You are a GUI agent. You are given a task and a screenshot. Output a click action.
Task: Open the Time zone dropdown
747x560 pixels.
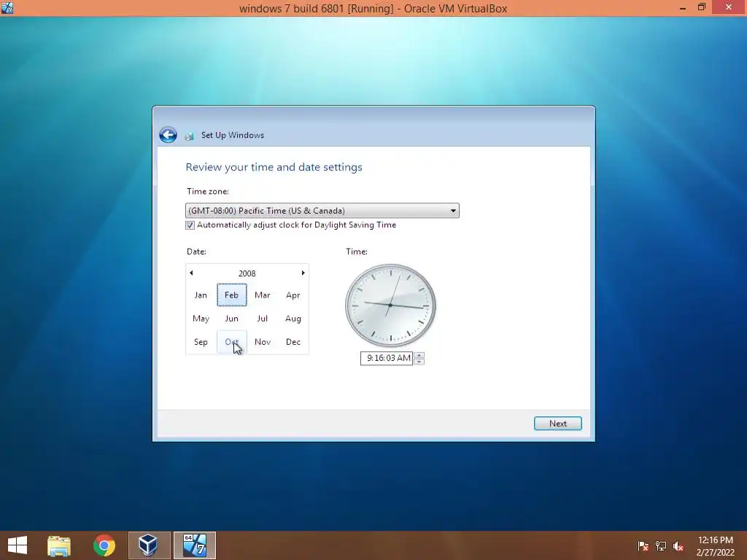[x=322, y=211]
